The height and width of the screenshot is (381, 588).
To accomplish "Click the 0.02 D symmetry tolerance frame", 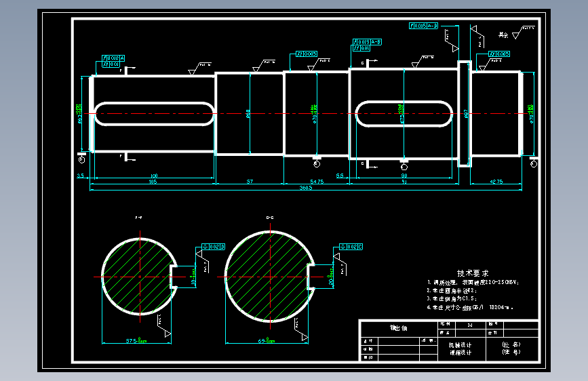I will (x=214, y=247).
